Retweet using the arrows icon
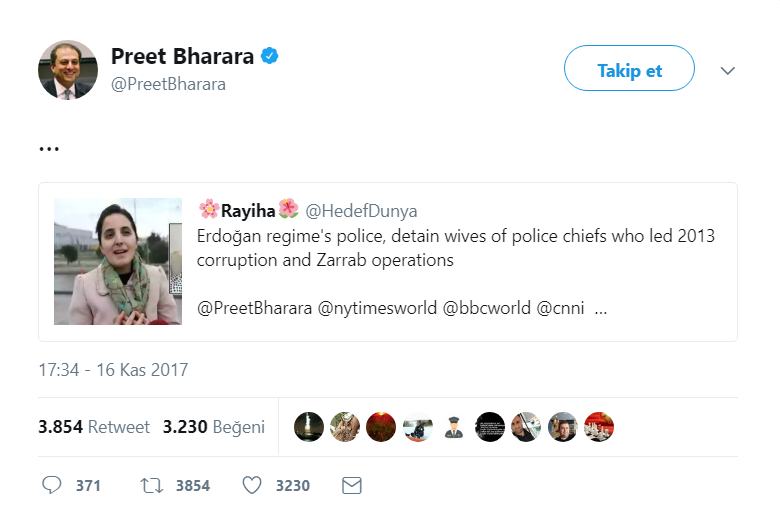 [152, 485]
